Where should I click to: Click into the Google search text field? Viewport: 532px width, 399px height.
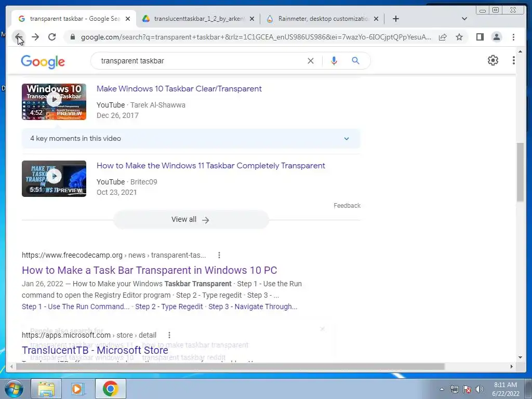pos(200,61)
